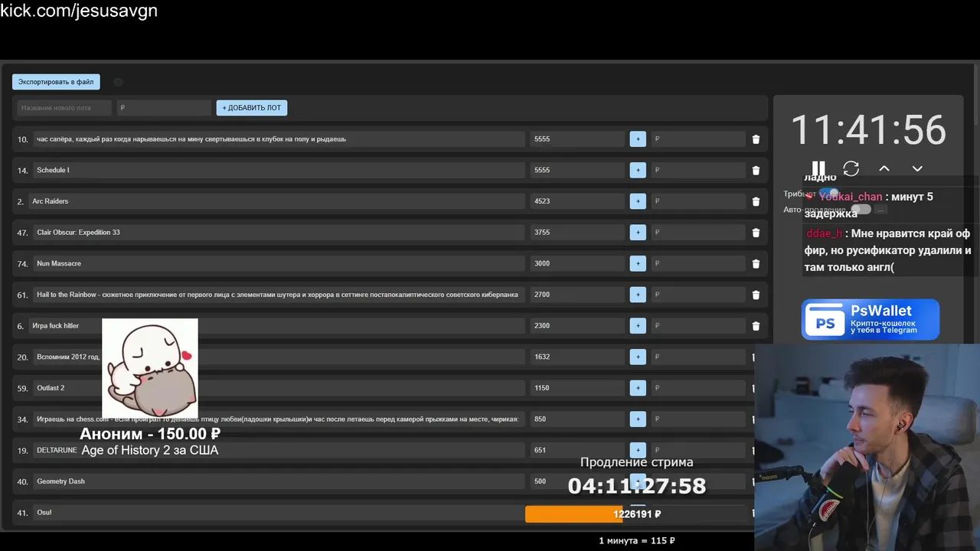Viewport: 980px width, 551px height.
Task: Click the ₽ add-amount field in час сапёра row
Action: (698, 139)
